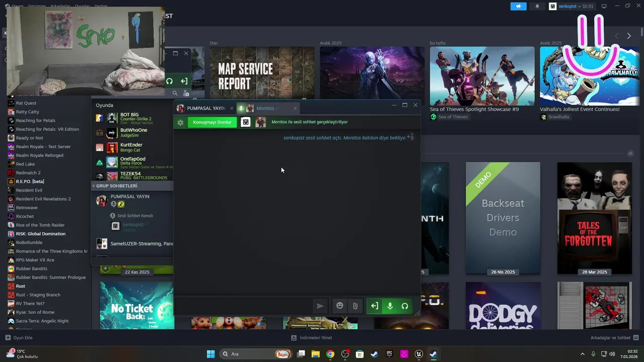644x362 pixels.
Task: Open Epic Games Launcher from taskbar
Action: [389, 354]
